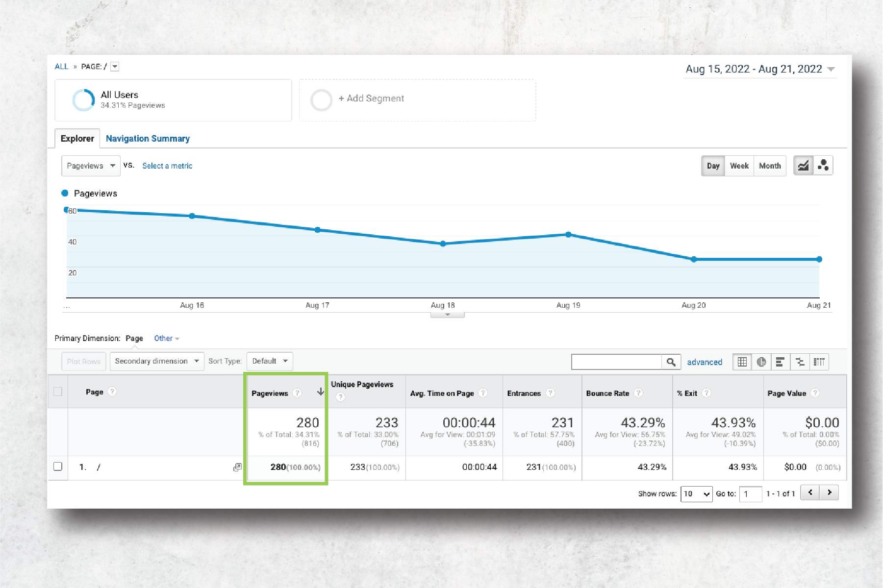Open the Pageviews metric dropdown

pyautogui.click(x=90, y=166)
